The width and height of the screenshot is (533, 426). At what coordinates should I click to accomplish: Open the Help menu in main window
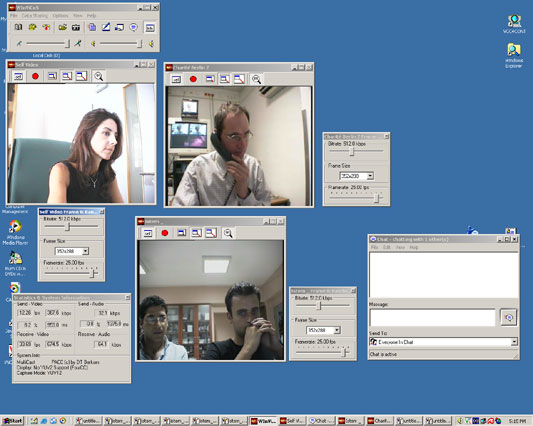[91, 16]
